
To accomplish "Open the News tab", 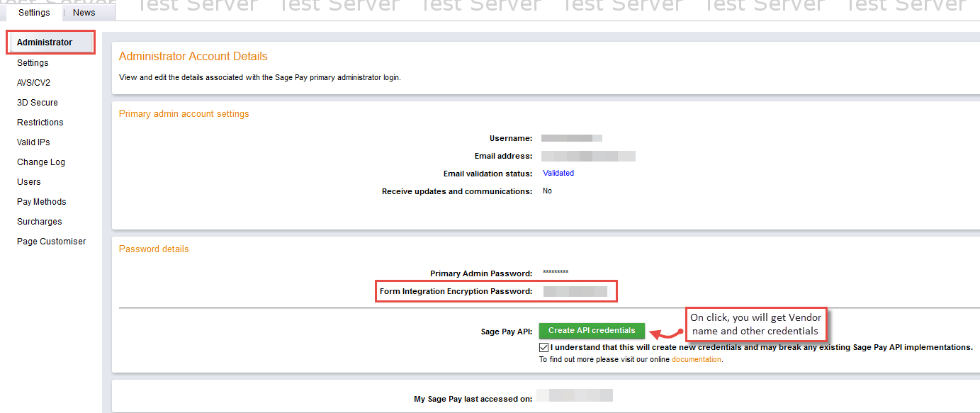I will pyautogui.click(x=84, y=12).
